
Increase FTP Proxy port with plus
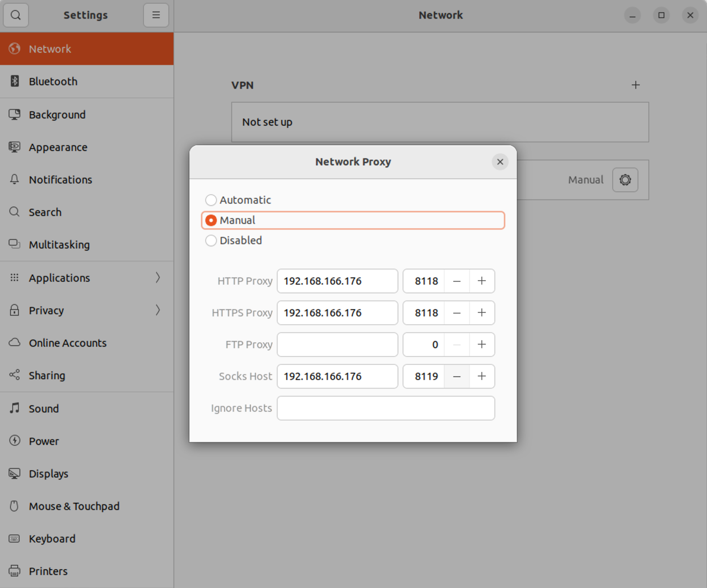click(x=482, y=345)
